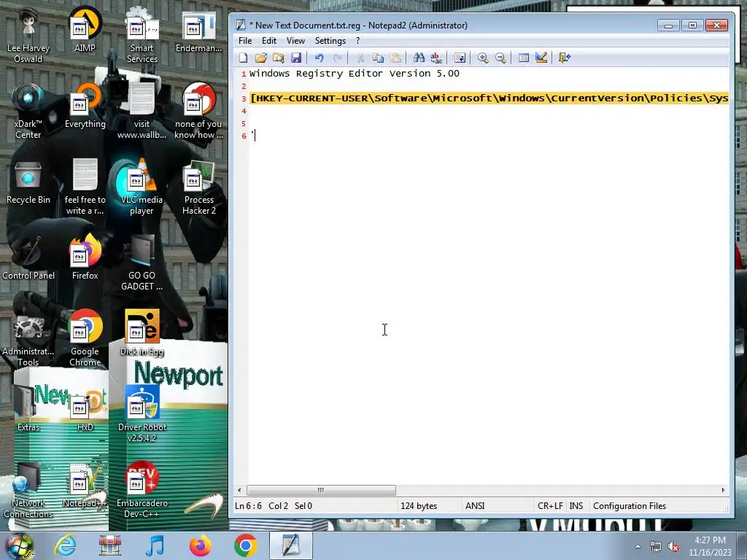The height and width of the screenshot is (560, 747).
Task: Click the horizontal scrollbar right arrow
Action: 723,490
